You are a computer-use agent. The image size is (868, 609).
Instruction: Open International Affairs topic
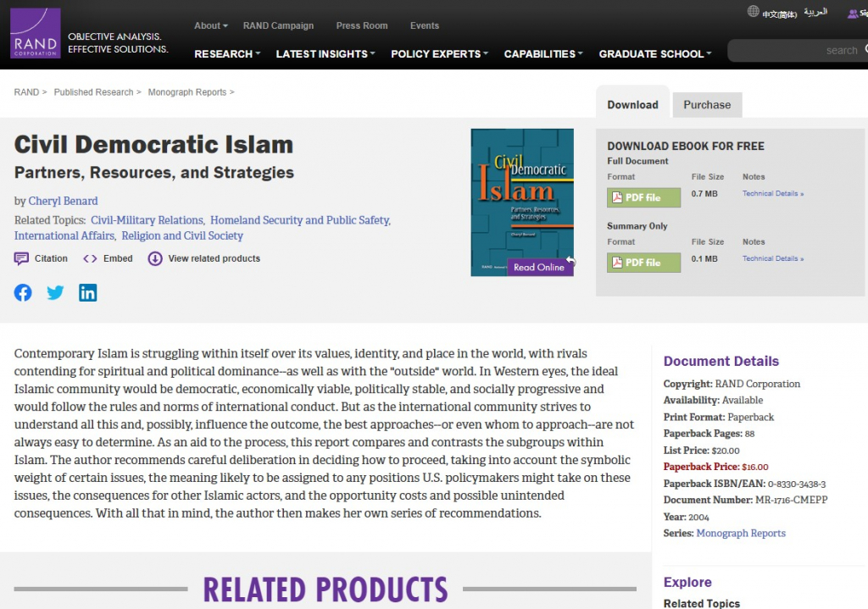pos(64,235)
